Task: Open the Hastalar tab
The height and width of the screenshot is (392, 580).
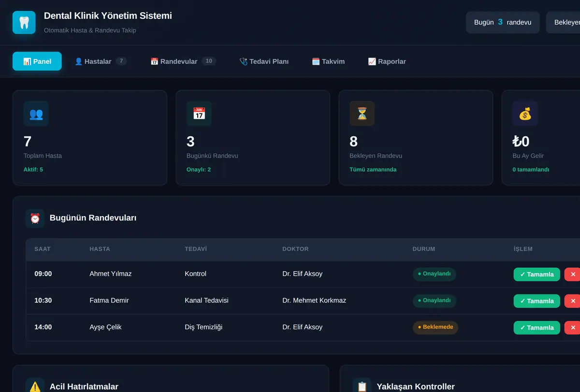Action: [x=101, y=61]
